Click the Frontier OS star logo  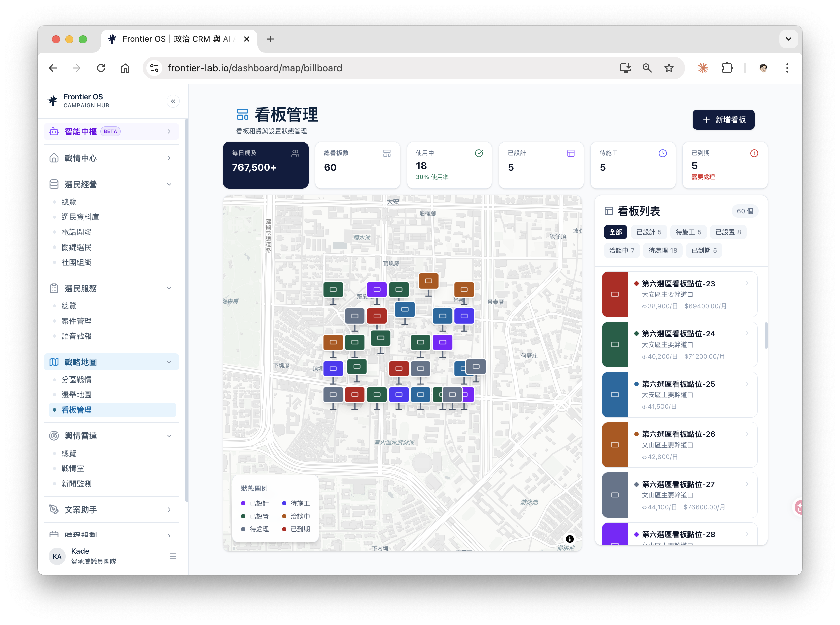click(x=53, y=101)
